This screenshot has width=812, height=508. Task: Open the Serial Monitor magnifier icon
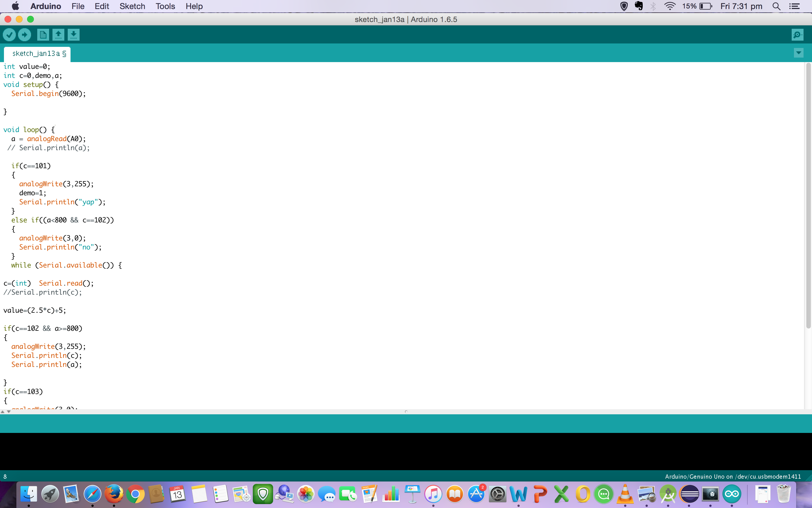coord(798,35)
